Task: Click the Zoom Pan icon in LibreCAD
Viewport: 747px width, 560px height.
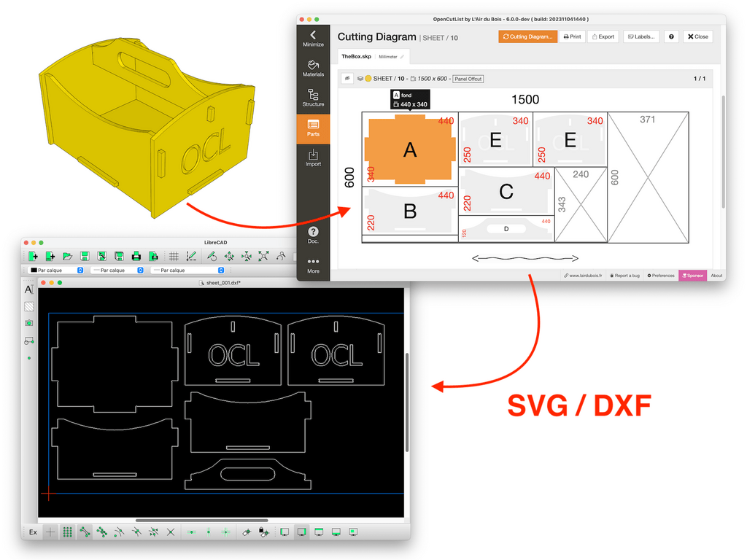Action: click(x=229, y=256)
